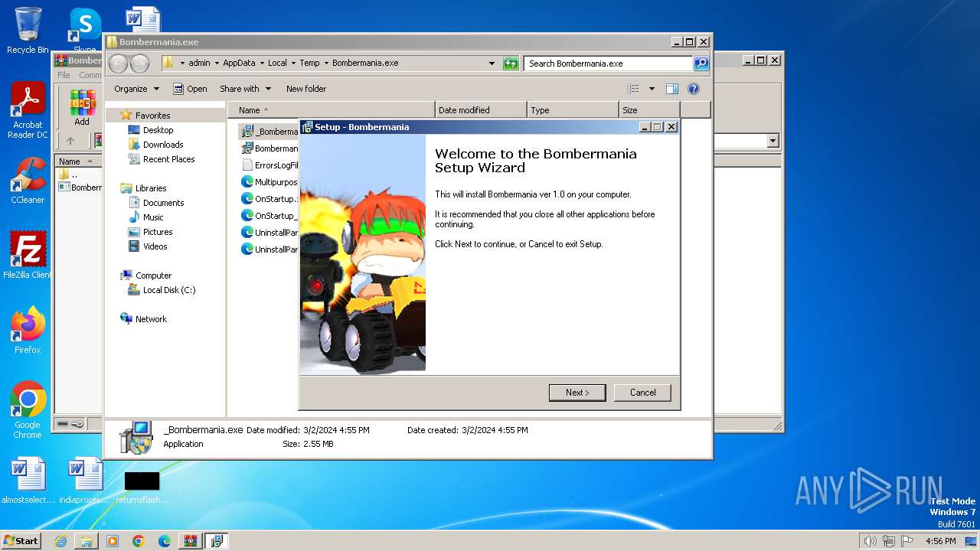
Task: Open the CCleaner desktop shortcut
Action: tap(28, 181)
